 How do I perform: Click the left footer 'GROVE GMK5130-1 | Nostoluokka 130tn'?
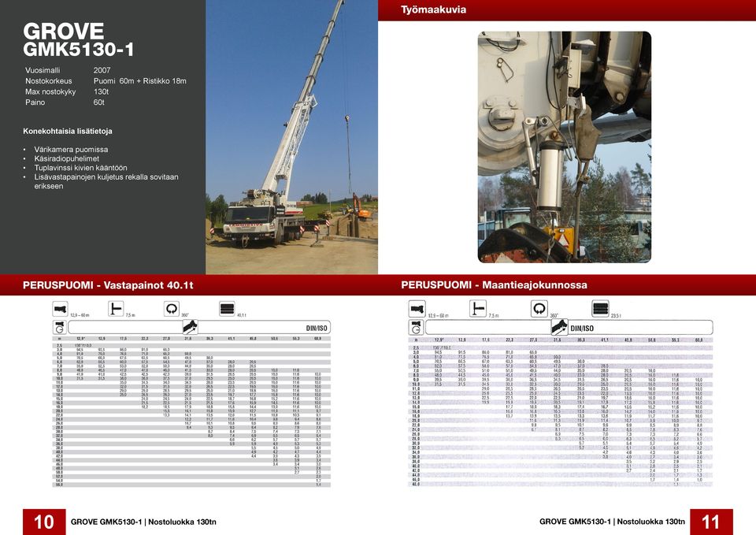pyautogui.click(x=143, y=522)
